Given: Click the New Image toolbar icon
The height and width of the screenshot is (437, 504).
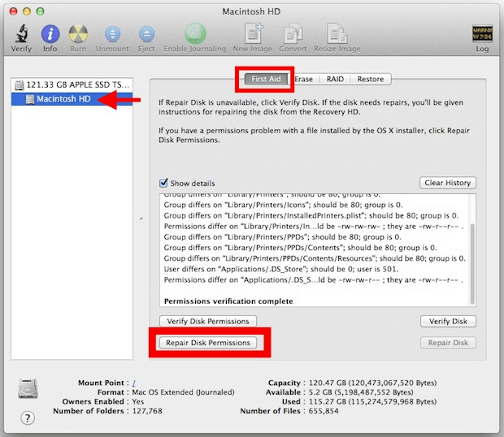Looking at the screenshot, I should (254, 33).
